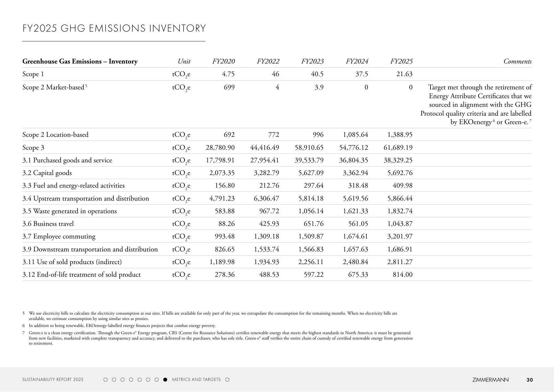Click the FY2023 column header
554x392 pixels.
[x=313, y=61]
